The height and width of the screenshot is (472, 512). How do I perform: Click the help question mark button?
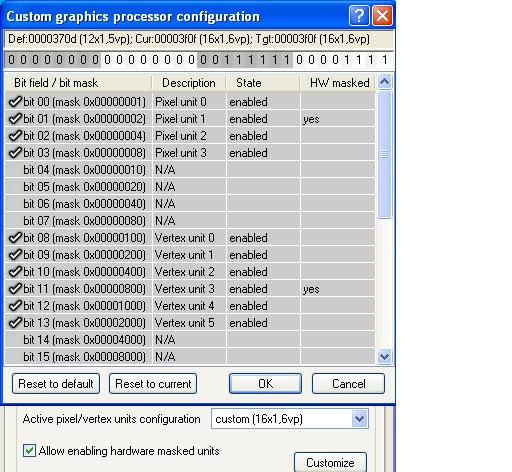click(x=359, y=15)
